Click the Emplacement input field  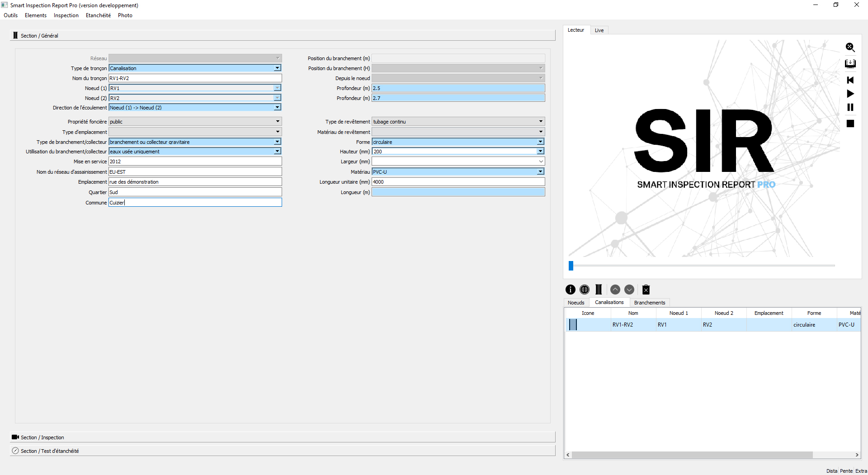tap(195, 182)
